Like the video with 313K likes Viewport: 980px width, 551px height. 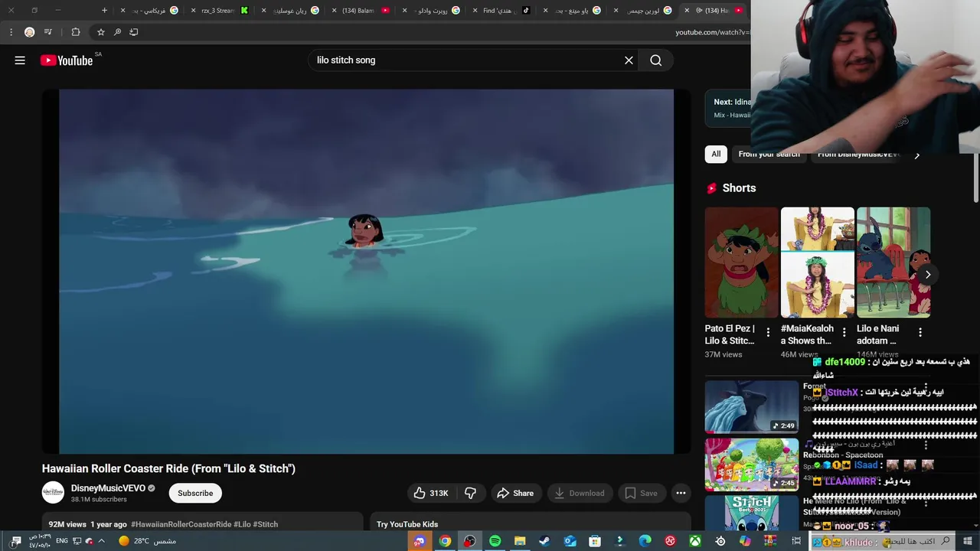(x=431, y=494)
